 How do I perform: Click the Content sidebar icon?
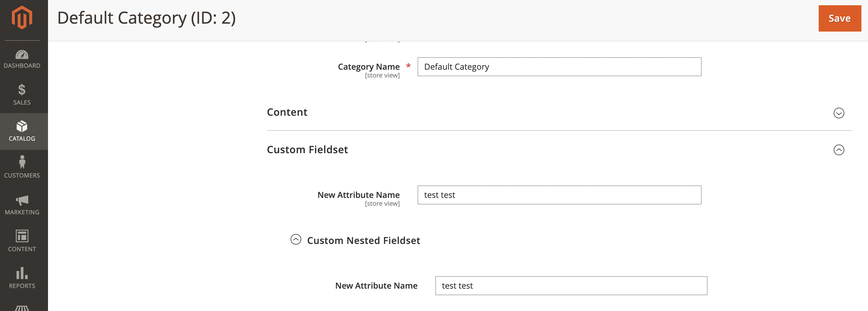22,237
